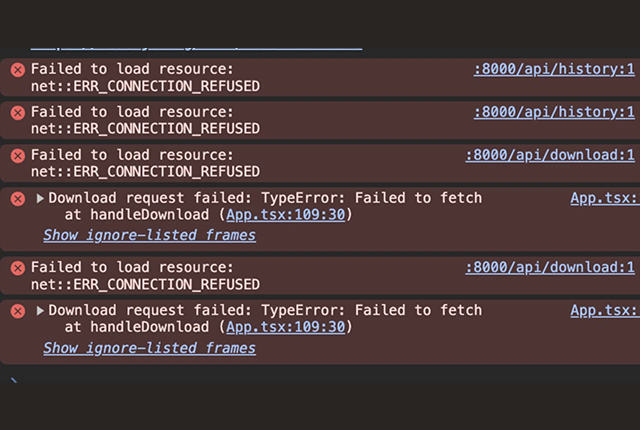
Task: Expand the second Download request failed stack trace
Action: click(40, 311)
